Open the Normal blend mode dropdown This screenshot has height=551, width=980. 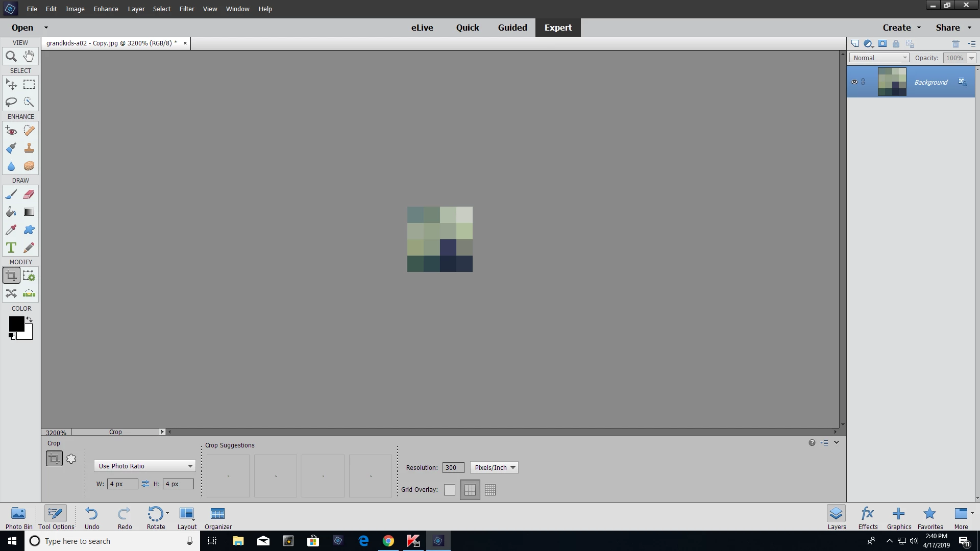point(879,58)
